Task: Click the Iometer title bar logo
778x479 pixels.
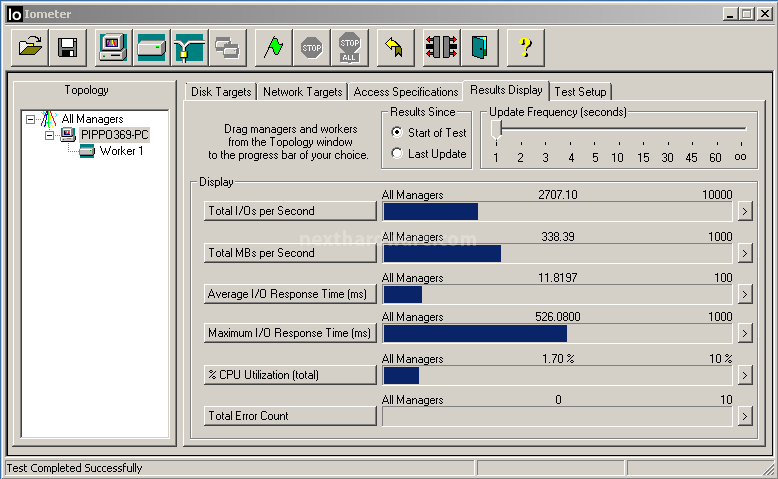Action: point(15,14)
